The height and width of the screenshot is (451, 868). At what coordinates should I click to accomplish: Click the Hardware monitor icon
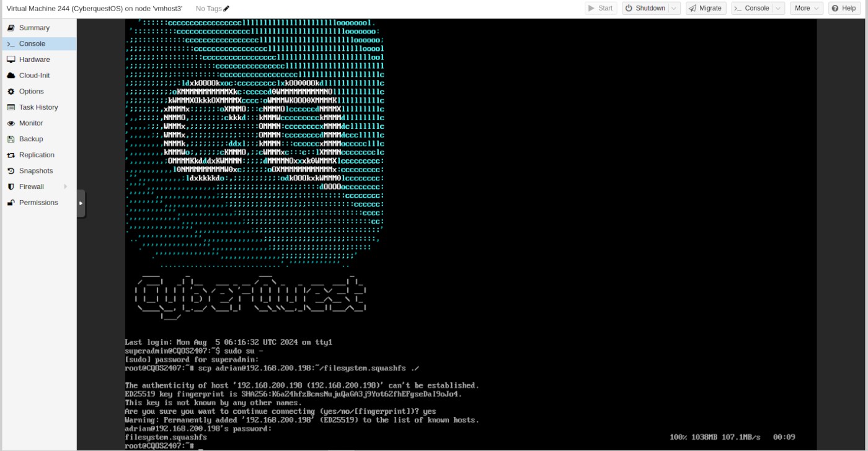(11, 59)
